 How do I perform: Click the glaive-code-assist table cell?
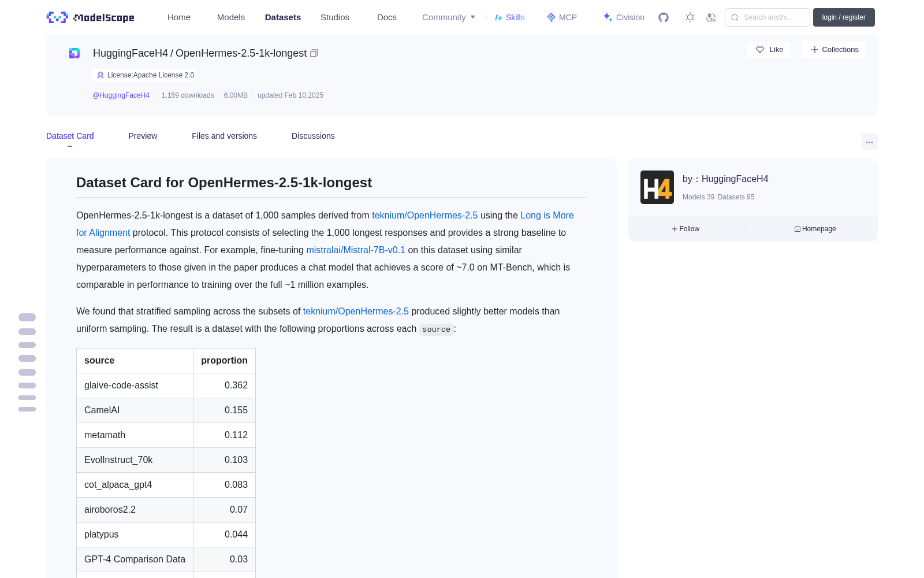point(135,386)
